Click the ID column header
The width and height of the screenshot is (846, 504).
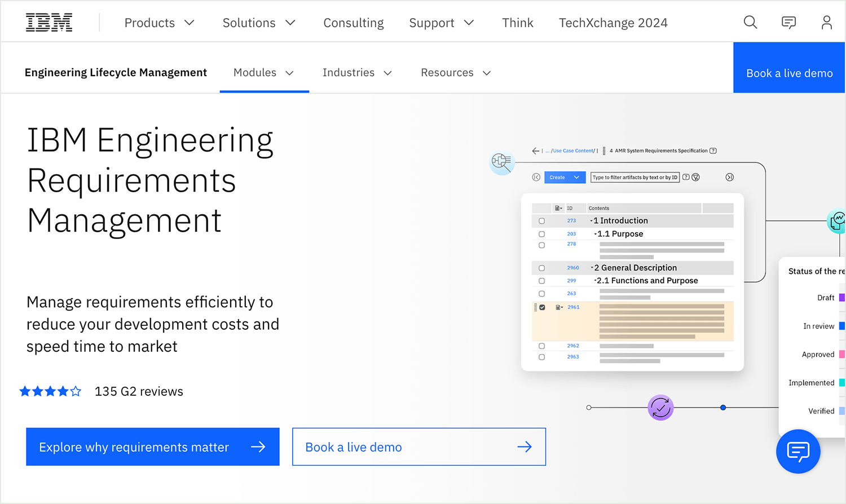pyautogui.click(x=570, y=208)
